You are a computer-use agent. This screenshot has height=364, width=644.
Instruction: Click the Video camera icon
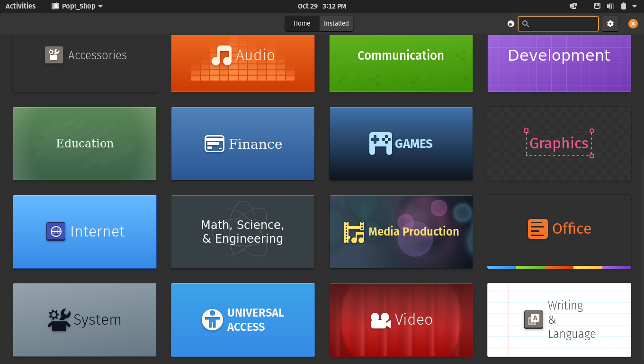point(381,320)
